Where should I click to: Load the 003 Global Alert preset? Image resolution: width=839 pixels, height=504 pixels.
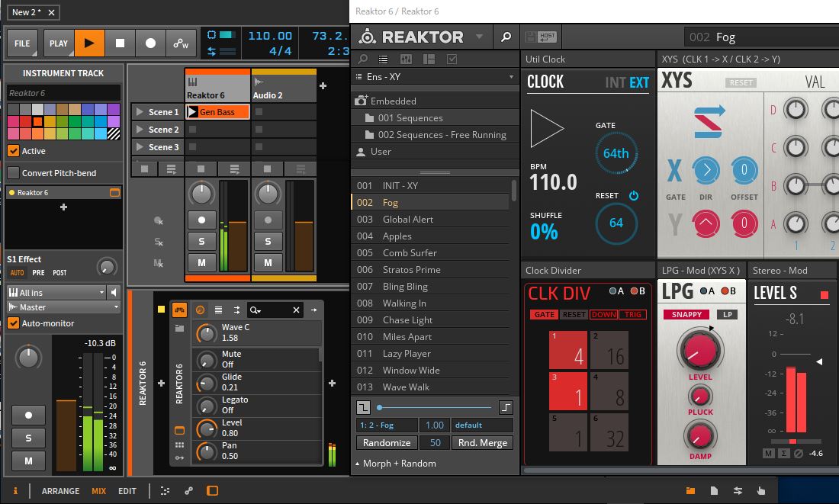431,220
